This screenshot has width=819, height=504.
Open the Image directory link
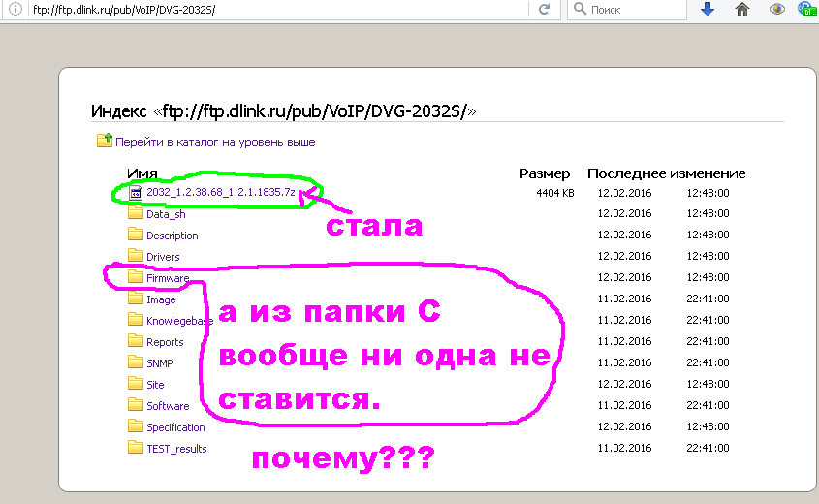coord(161,299)
